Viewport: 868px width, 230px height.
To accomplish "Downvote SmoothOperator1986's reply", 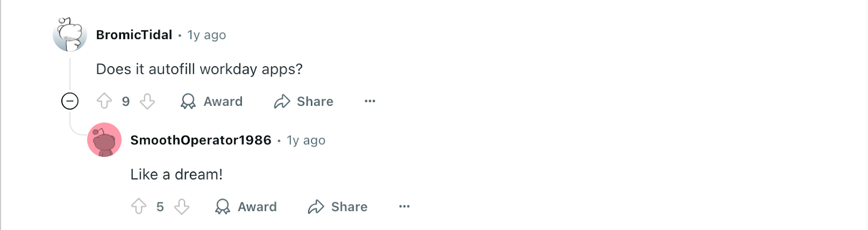I will [182, 207].
